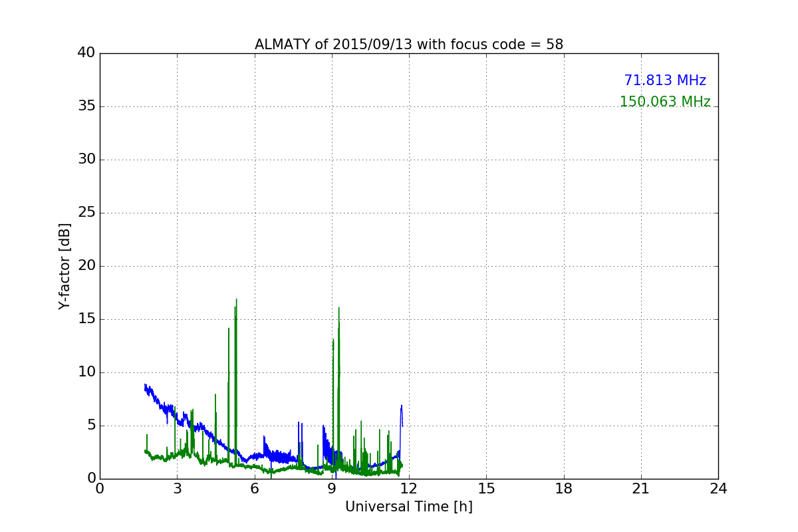Image resolution: width=798 pixels, height=532 pixels.
Task: Click the x-axis tick label 24
Action: (x=718, y=489)
